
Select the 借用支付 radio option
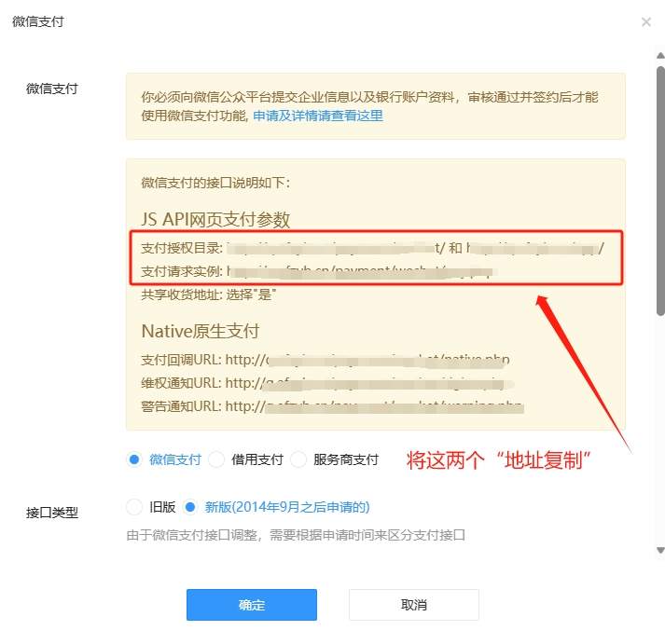click(216, 459)
